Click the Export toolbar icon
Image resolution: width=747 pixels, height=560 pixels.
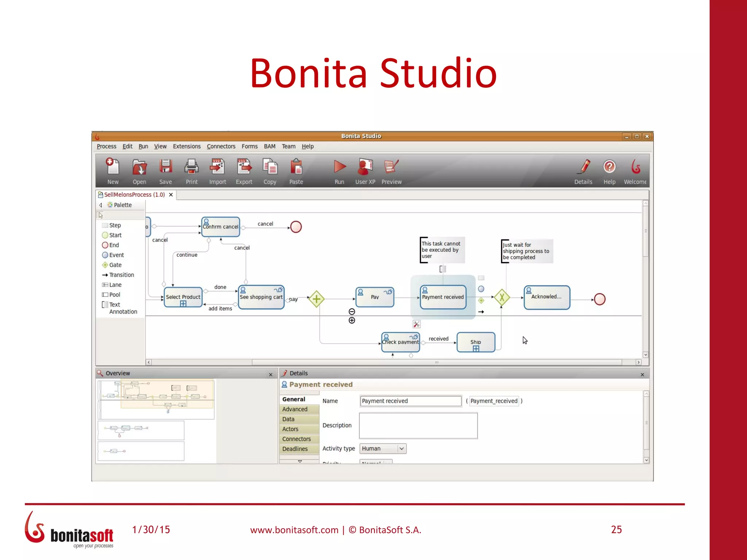tap(244, 168)
